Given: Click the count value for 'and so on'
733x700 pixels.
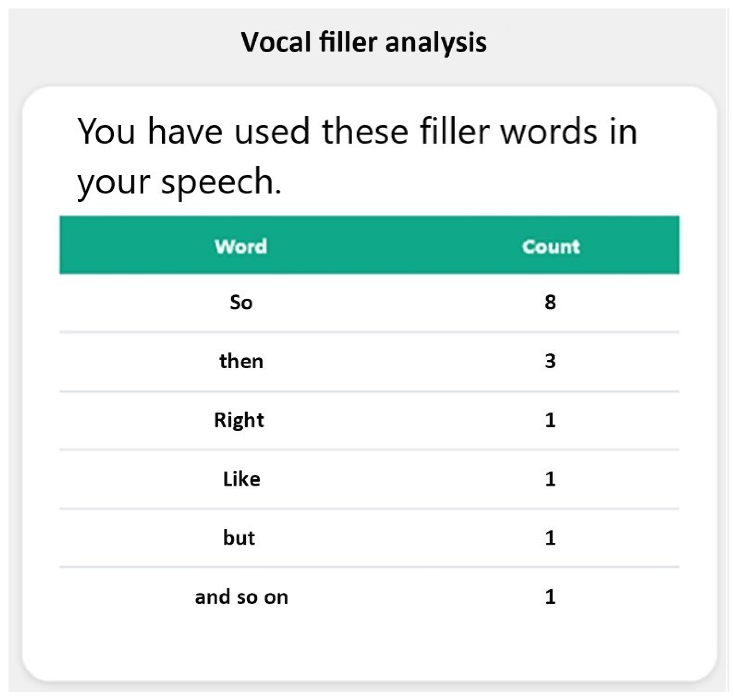Looking at the screenshot, I should click(x=550, y=597).
